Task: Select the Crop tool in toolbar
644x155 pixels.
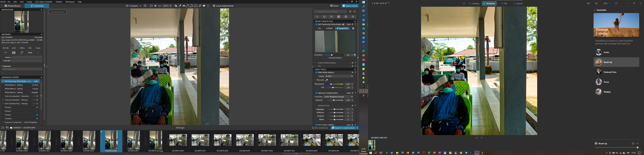Action: pos(176,6)
